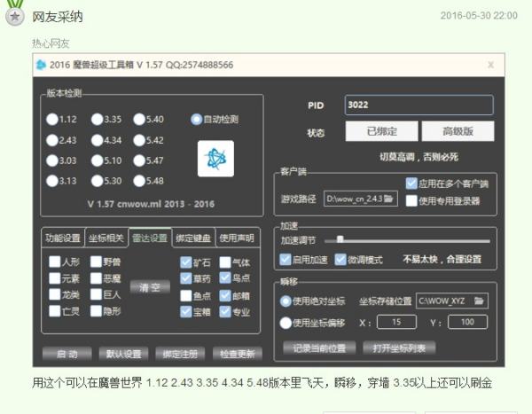Image resolution: width=532 pixels, height=414 pixels.
Task: Toggle the 微调模式 checkbox
Action: coord(340,259)
